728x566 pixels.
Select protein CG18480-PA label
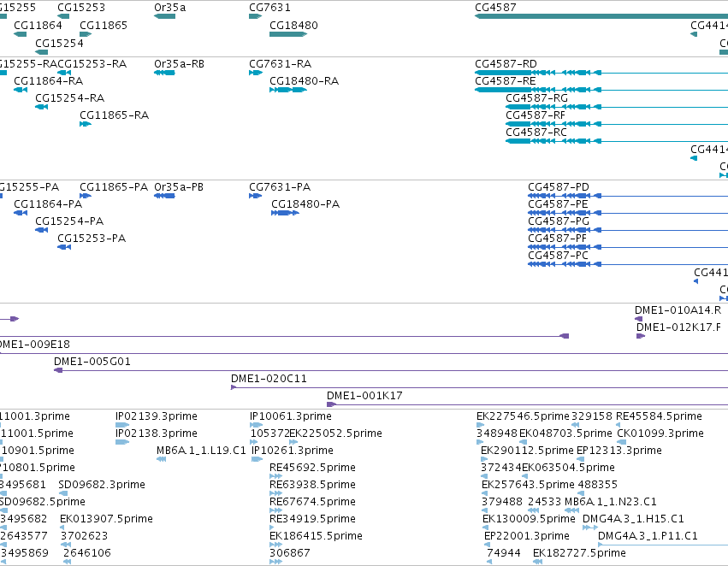pos(305,204)
